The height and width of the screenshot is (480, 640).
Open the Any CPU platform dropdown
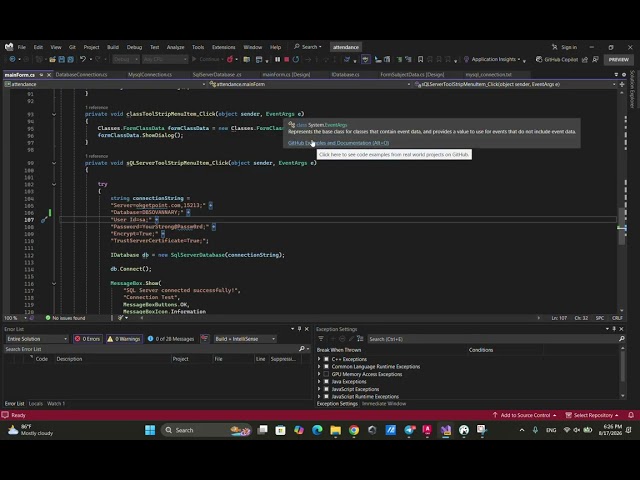click(x=165, y=60)
